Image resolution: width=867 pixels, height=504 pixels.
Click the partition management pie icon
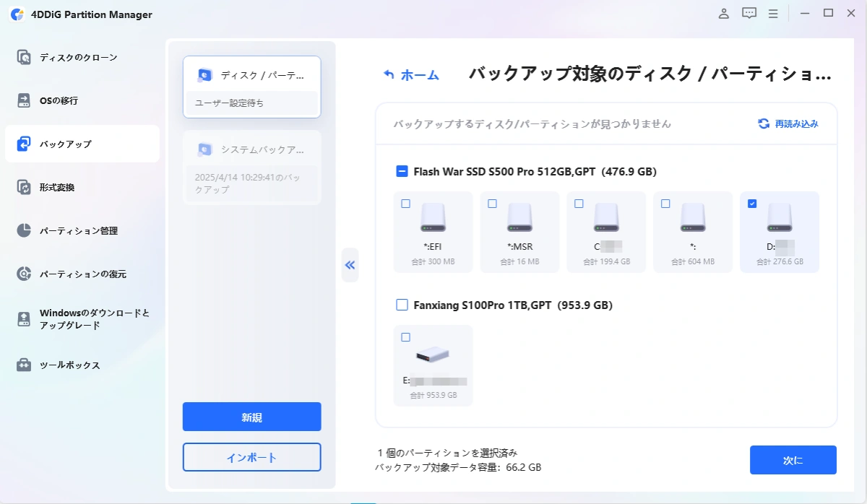click(24, 230)
